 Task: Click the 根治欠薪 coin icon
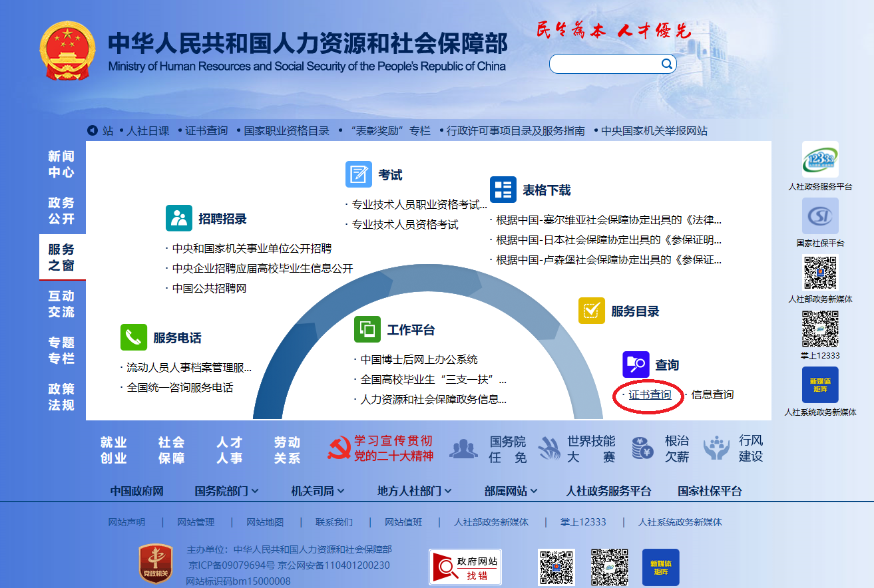click(643, 450)
